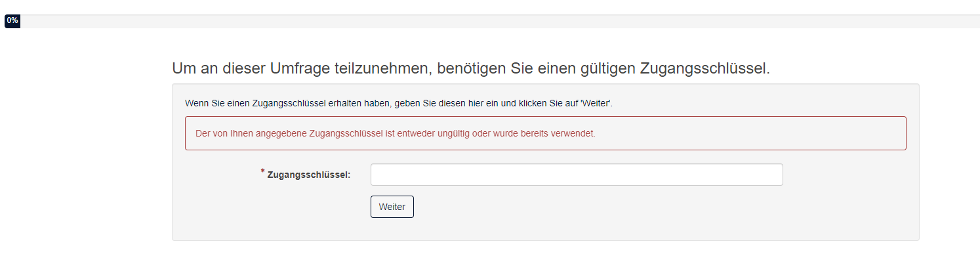Click the red invalid access key error message
Image resolution: width=980 pixels, height=277 pixels.
(396, 133)
